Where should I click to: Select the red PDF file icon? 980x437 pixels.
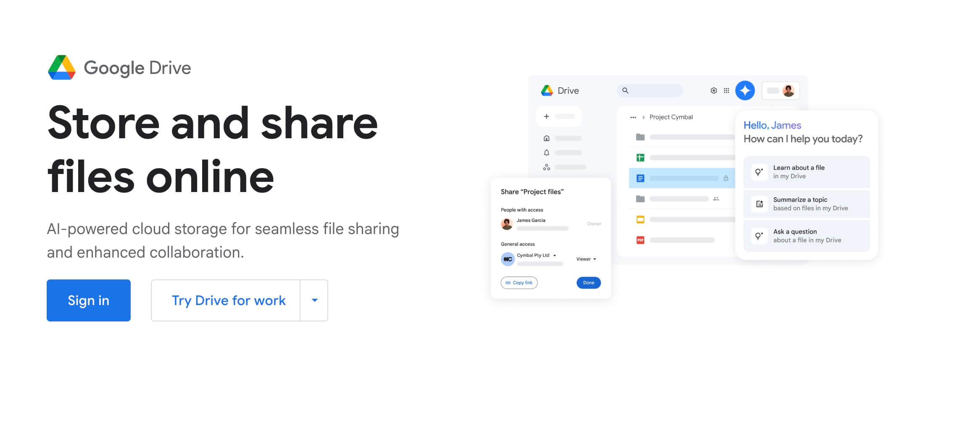pos(640,240)
